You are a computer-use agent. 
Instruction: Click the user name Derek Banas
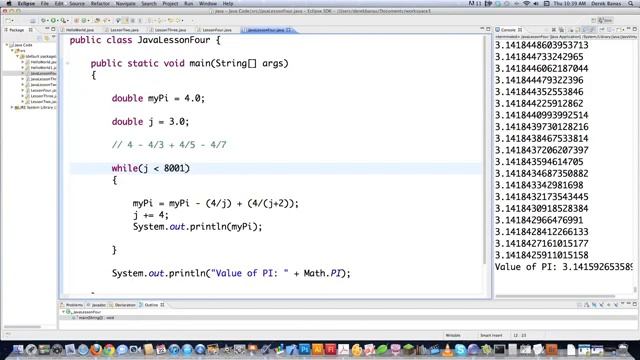(x=606, y=3)
